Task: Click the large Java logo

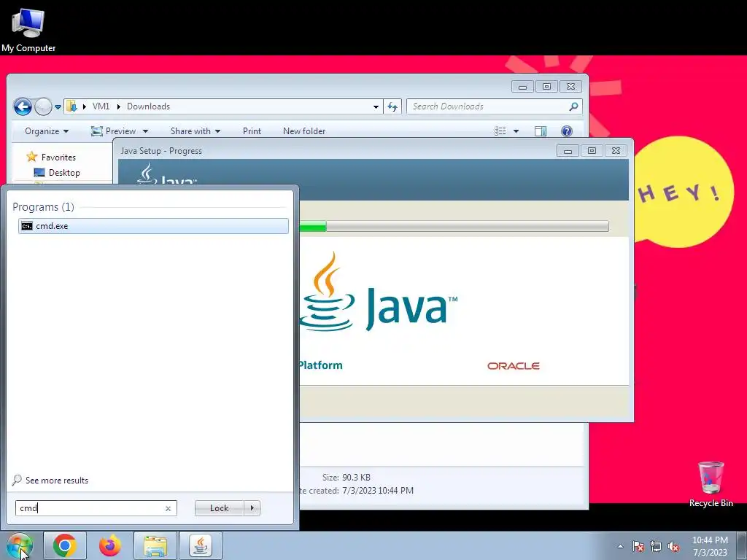Action: (379, 292)
